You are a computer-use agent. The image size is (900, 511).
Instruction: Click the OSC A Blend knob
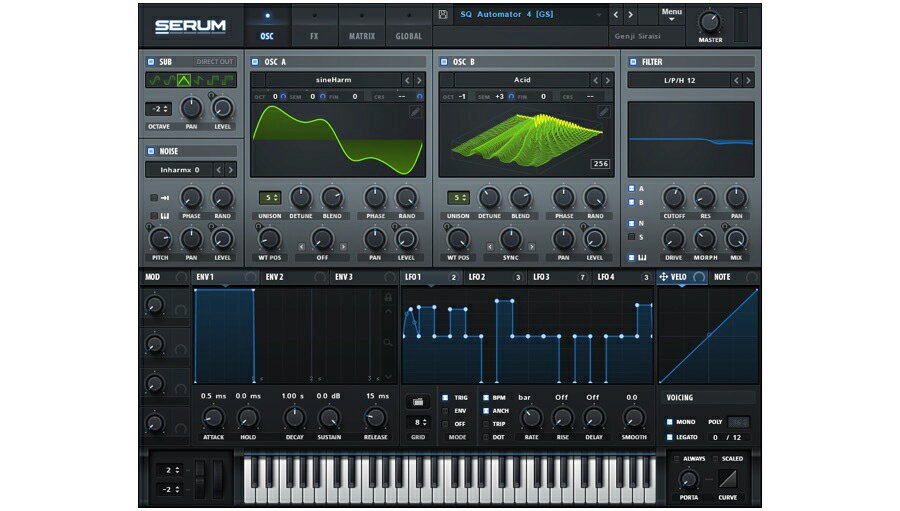pos(332,198)
